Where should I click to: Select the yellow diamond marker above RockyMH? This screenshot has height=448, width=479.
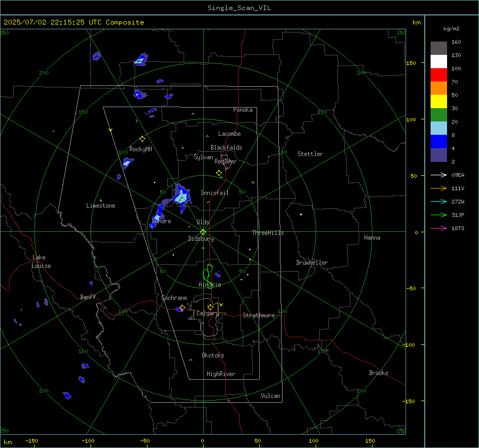coord(142,139)
